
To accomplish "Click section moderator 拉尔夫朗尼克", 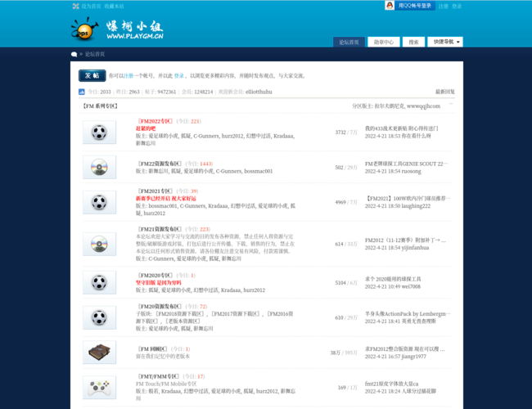I will click(x=389, y=106).
